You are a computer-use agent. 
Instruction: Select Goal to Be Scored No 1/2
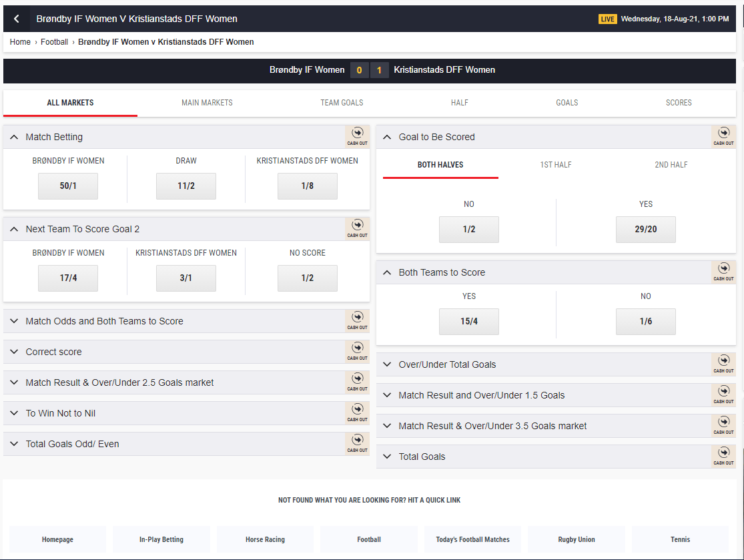469,229
